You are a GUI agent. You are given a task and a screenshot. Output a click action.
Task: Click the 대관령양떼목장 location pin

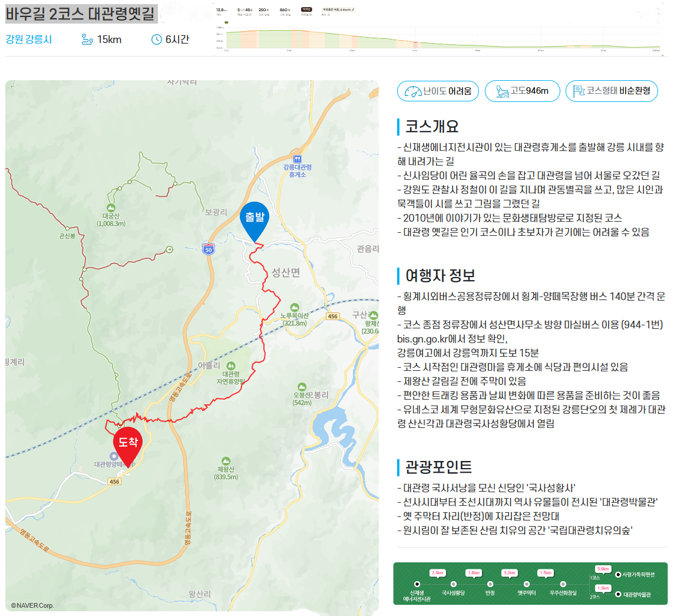point(114,456)
